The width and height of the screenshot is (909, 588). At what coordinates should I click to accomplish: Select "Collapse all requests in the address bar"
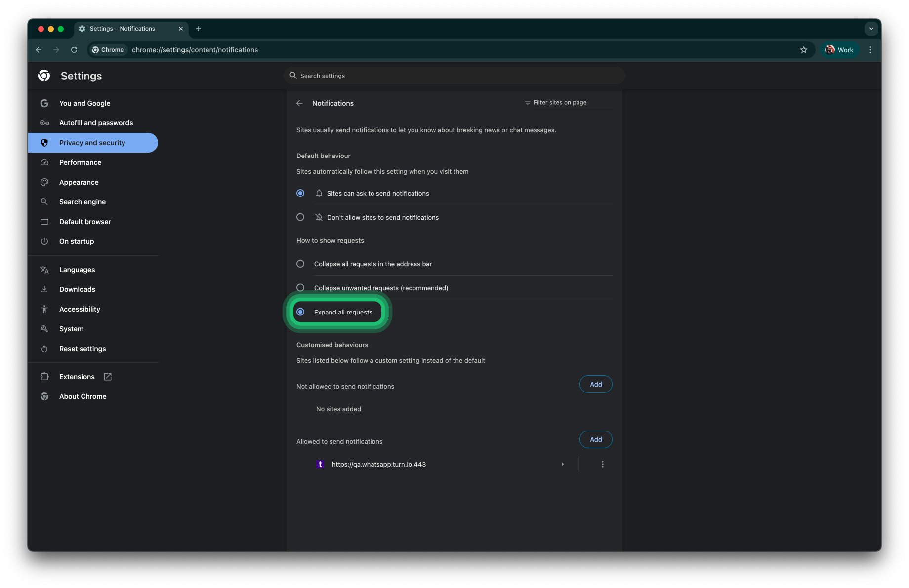point(300,264)
